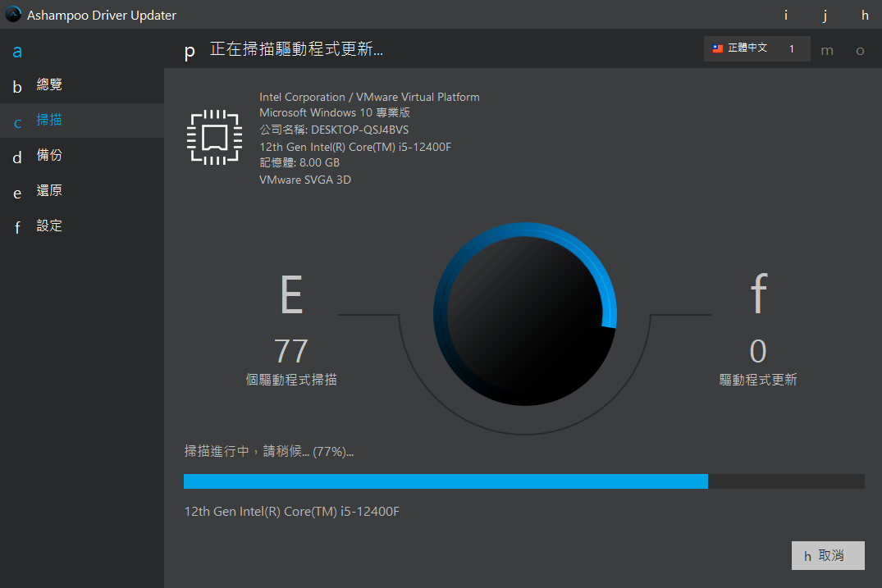Click the i5-12400F text below the progress bar
This screenshot has height=588, width=882.
coord(292,512)
